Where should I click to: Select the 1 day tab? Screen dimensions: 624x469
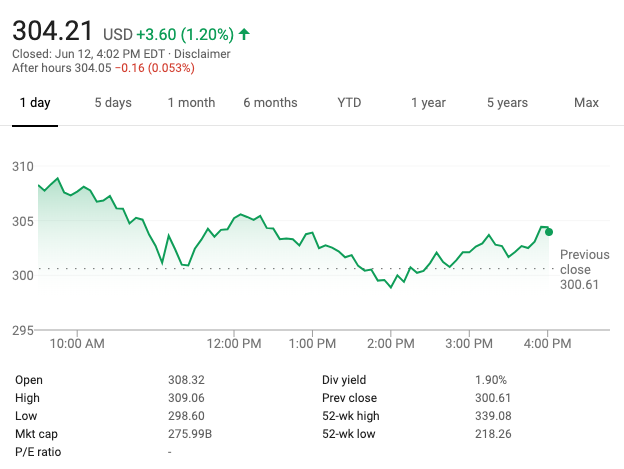coord(35,103)
